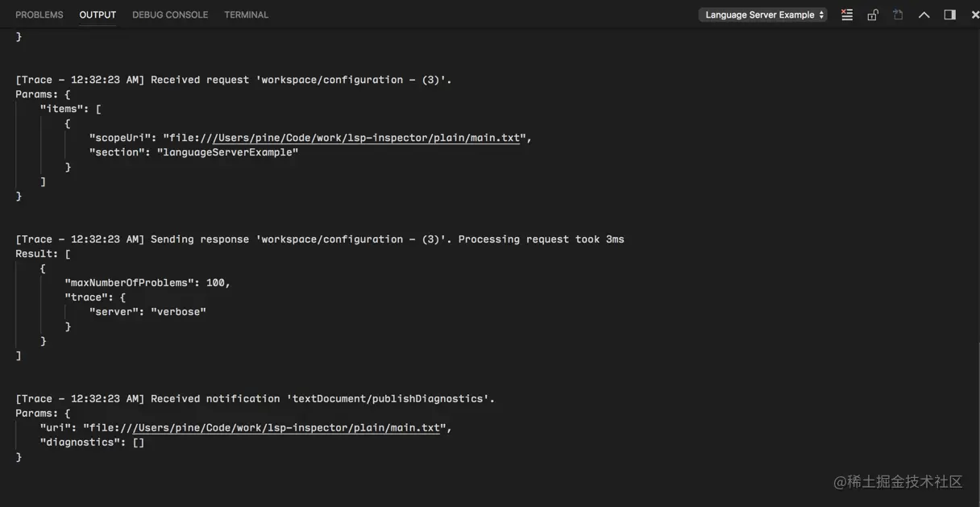Click the 'Sending response workspace/configuration' trace line
This screenshot has width=980, height=507.
pyautogui.click(x=320, y=239)
